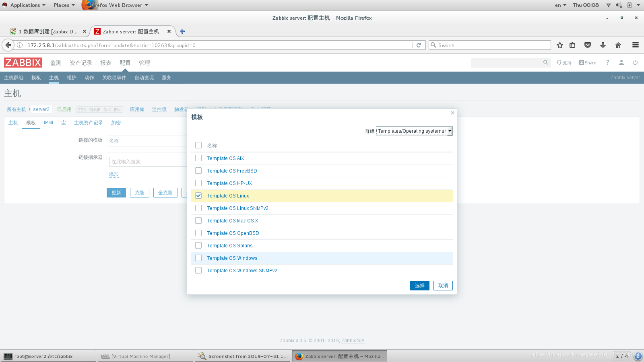This screenshot has height=362, width=644.
Task: Open Firefox hamburger menu
Action: pos(636,45)
